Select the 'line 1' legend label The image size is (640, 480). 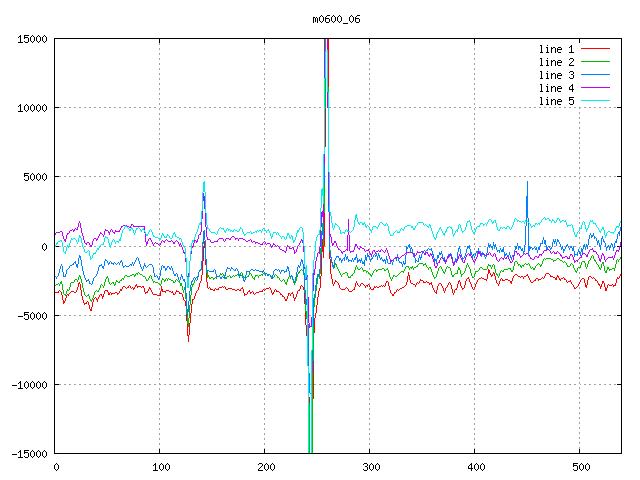coord(557,49)
